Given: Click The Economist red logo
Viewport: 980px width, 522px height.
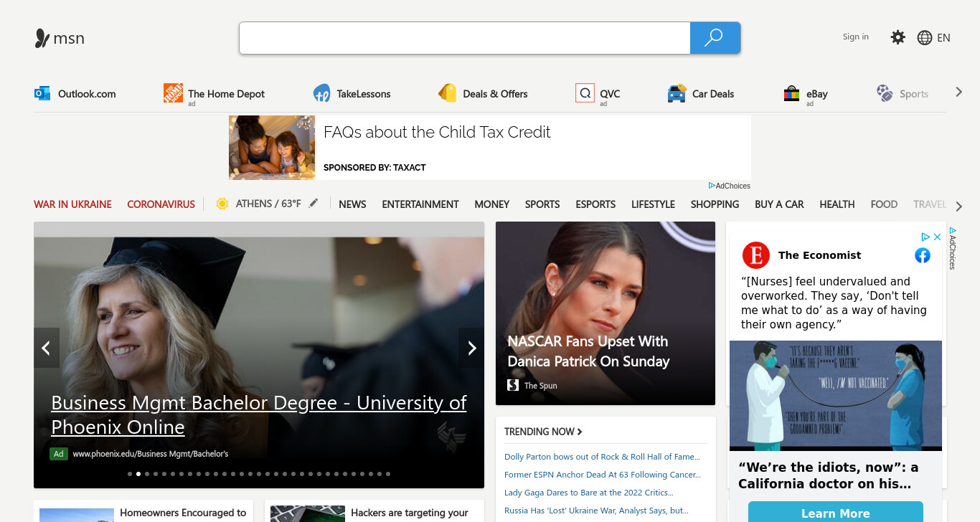Looking at the screenshot, I should pyautogui.click(x=756, y=255).
